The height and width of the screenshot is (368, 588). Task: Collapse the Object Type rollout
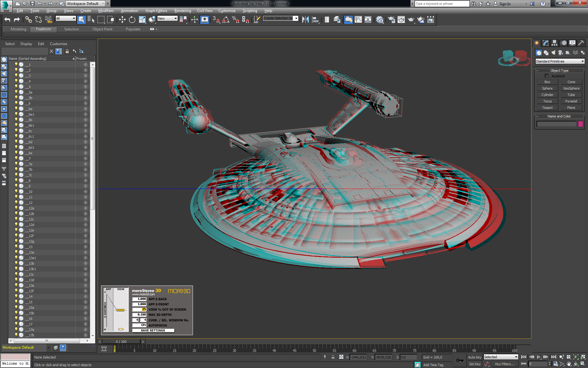(x=559, y=71)
